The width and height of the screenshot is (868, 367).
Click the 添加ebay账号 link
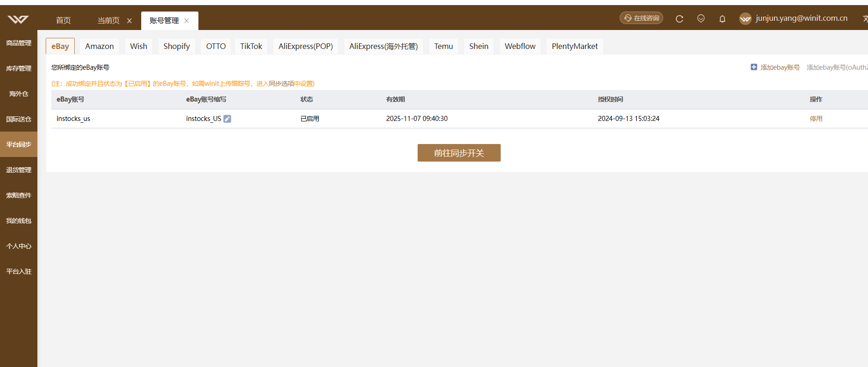(x=780, y=67)
